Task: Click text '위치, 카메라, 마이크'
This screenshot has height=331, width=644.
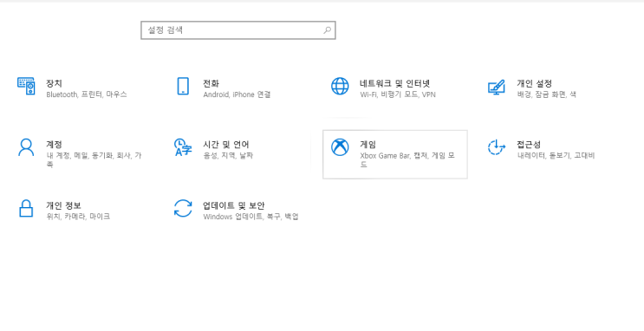Action: pos(78,217)
